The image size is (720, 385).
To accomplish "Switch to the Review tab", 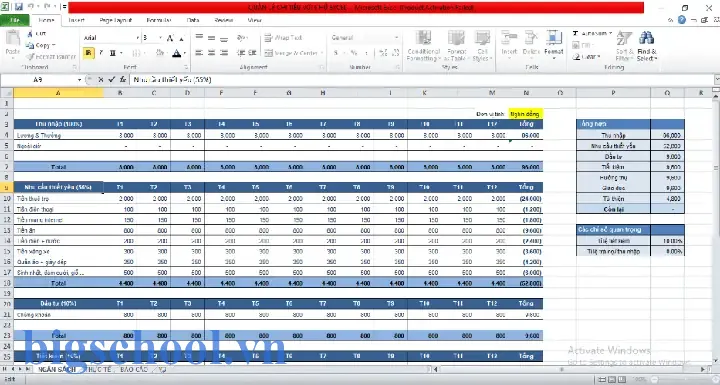I will pos(224,20).
